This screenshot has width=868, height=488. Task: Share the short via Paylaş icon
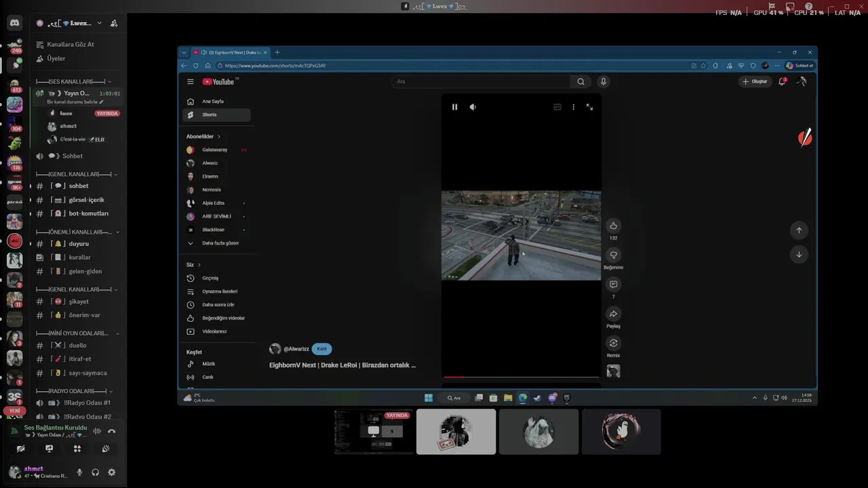point(613,314)
